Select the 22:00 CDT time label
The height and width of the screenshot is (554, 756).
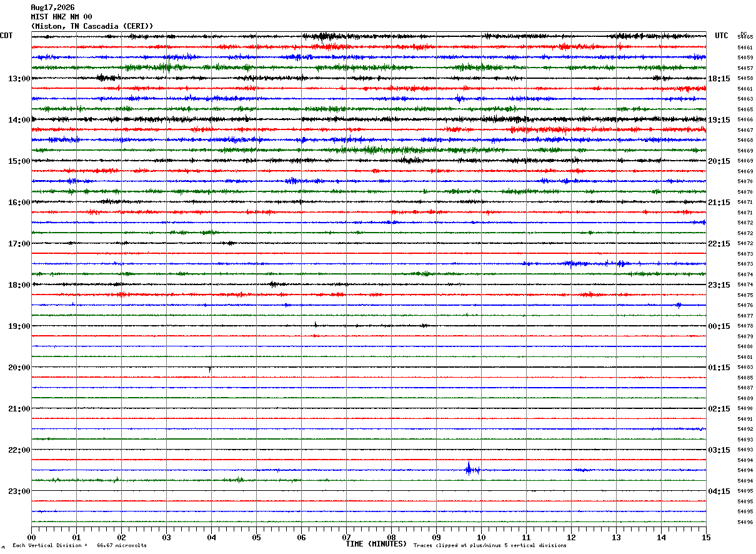point(19,450)
